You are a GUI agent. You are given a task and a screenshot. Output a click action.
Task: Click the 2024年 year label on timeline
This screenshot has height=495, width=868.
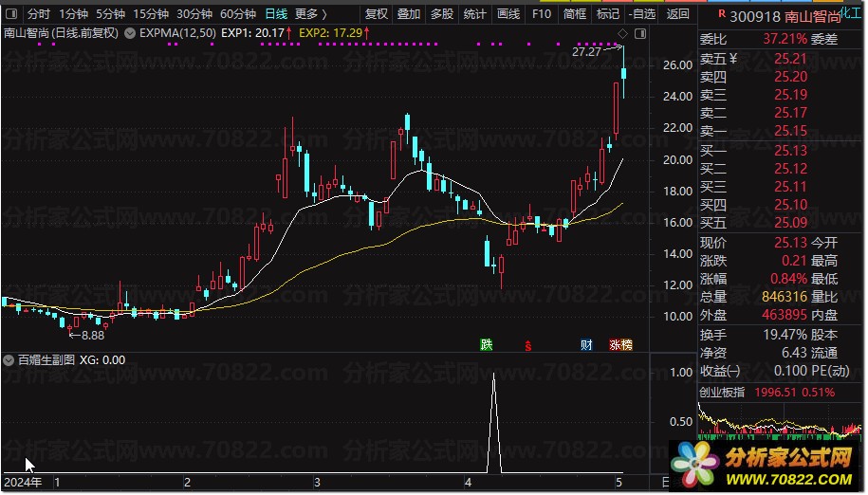(x=23, y=483)
